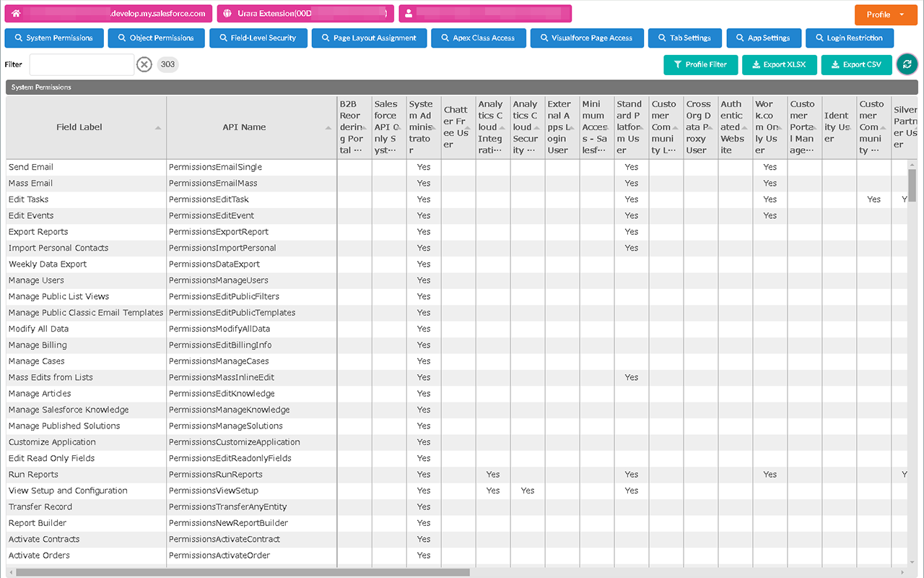This screenshot has height=578, width=924.
Task: Open Page Layout Assignment view
Action: (x=370, y=38)
